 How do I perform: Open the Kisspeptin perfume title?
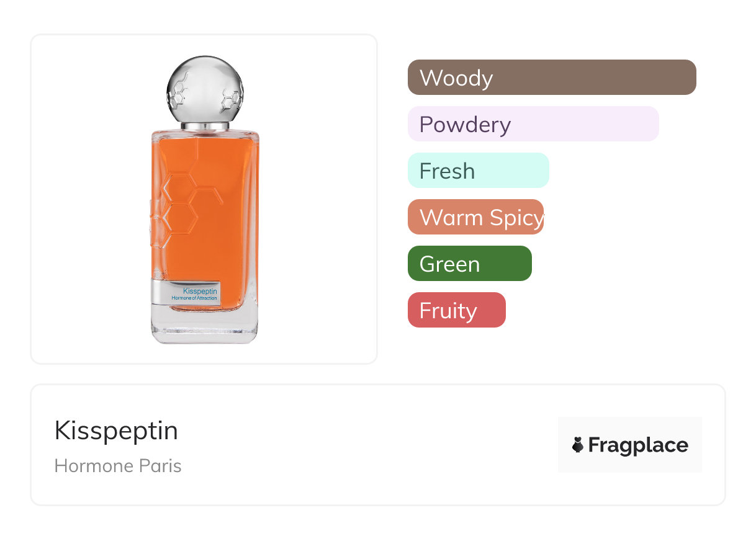click(x=116, y=431)
